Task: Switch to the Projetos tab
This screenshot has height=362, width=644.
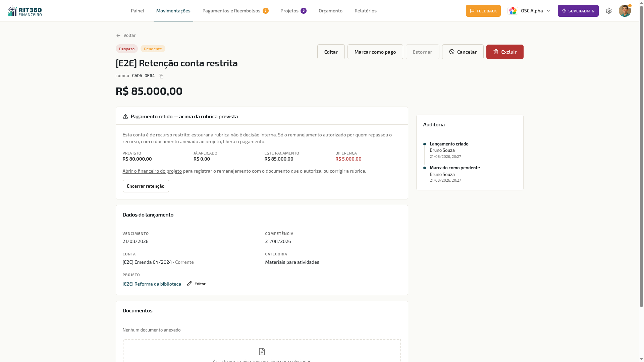Action: 293,11
